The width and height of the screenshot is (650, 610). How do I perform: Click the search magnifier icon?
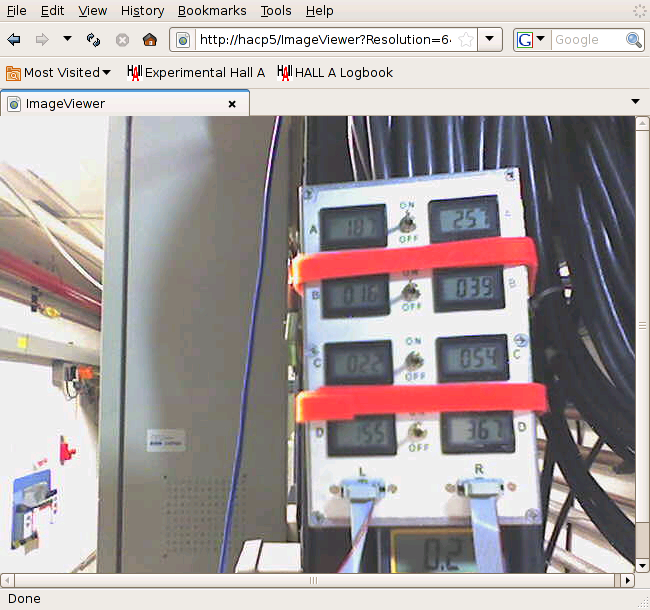[634, 40]
